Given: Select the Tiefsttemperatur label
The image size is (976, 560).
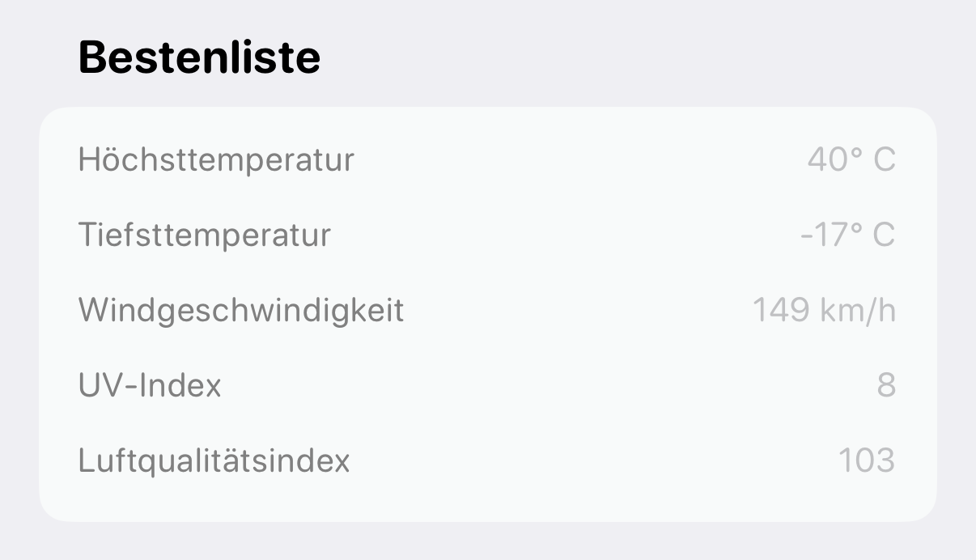Looking at the screenshot, I should 205,235.
